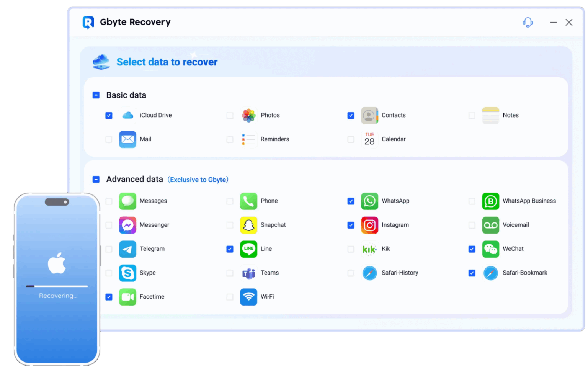588x371 pixels.
Task: Click the Skype icon
Action: coord(127,273)
